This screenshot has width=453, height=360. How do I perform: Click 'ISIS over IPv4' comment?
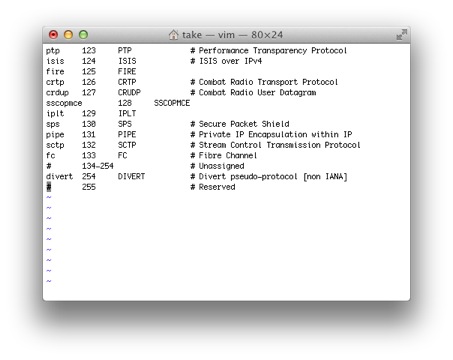pos(231,61)
